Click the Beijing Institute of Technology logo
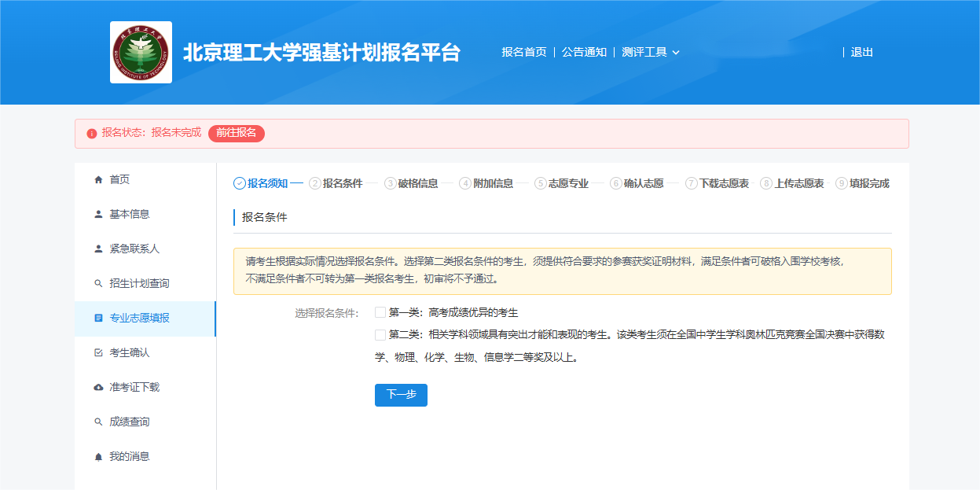Viewport: 980px width, 490px height. (x=141, y=53)
